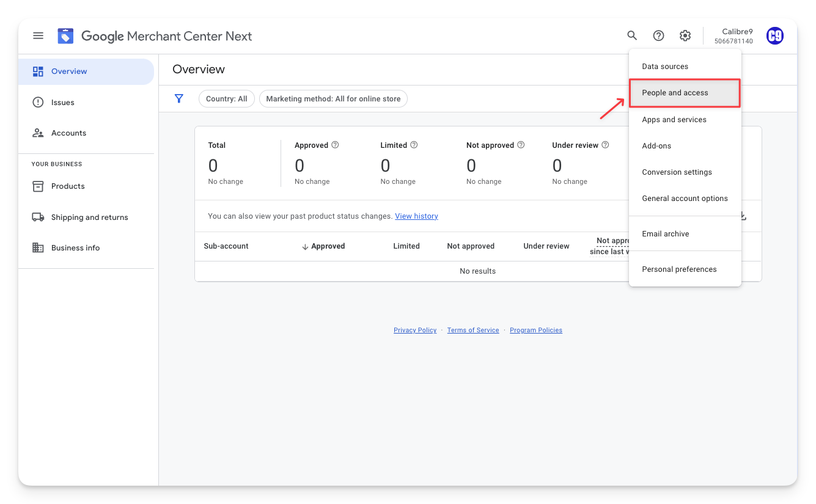Open the hamburger main menu

(x=38, y=35)
